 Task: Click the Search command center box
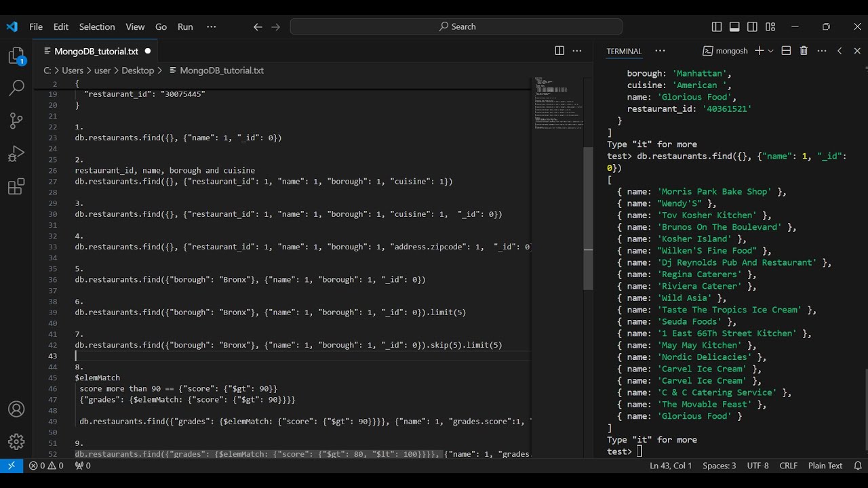click(456, 26)
